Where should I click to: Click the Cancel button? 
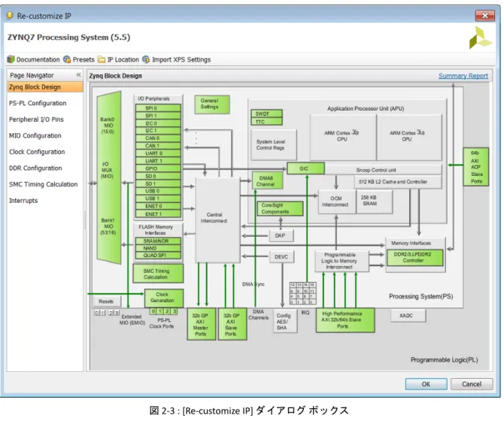(472, 384)
